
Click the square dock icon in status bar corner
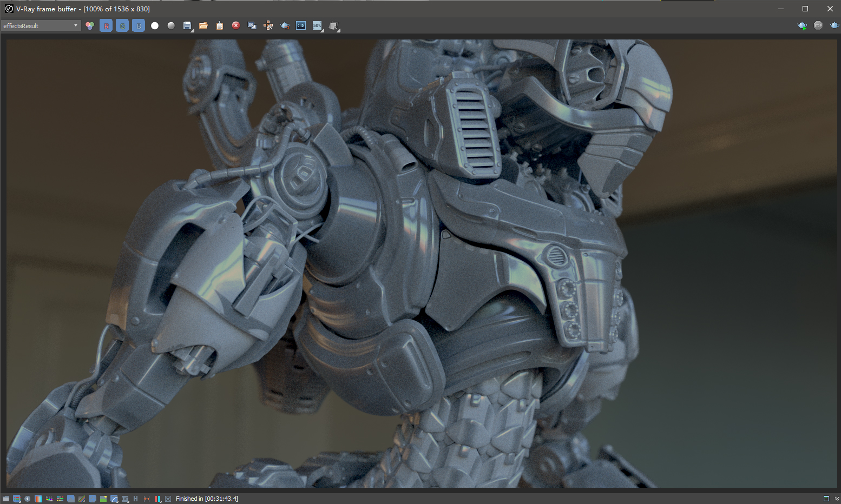point(826,499)
